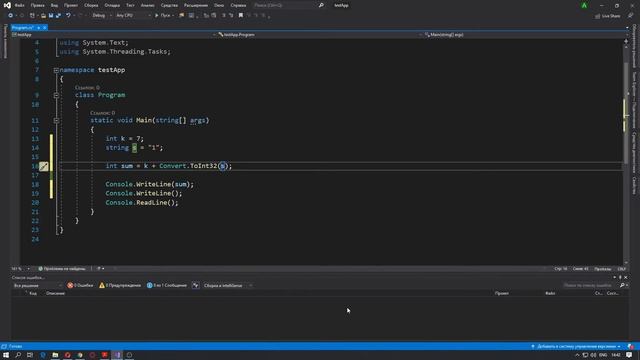Open the Сборка menu
This screenshot has height=360, width=640.
(x=91, y=5)
